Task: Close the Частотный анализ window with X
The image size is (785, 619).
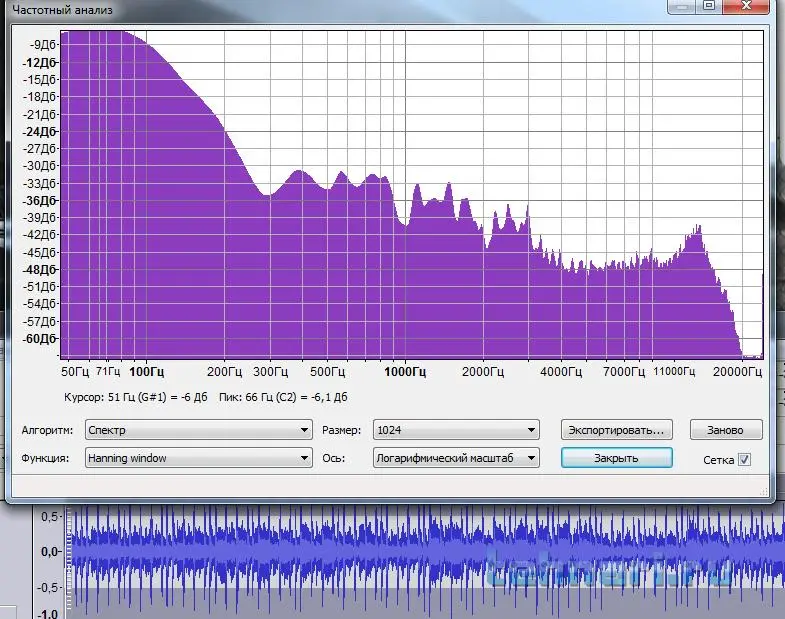Action: point(748,6)
